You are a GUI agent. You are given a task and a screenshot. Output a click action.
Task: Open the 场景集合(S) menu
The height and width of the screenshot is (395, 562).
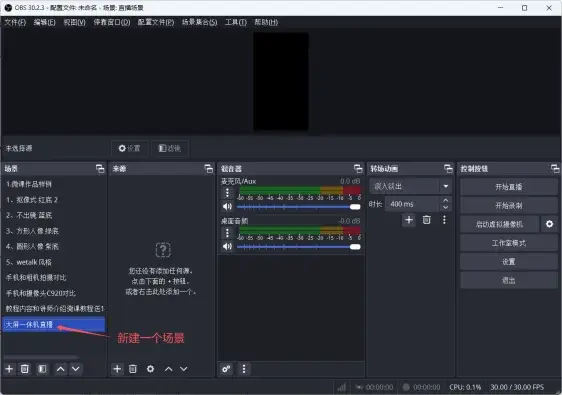199,22
